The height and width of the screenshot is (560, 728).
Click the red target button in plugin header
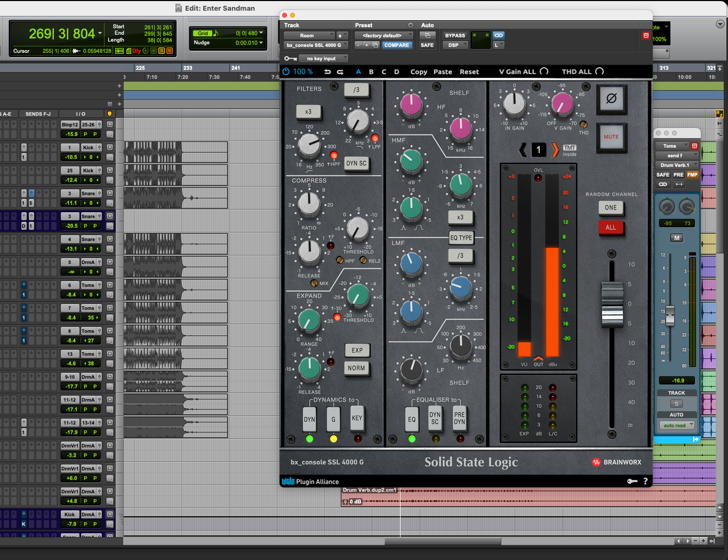pyautogui.click(x=646, y=36)
